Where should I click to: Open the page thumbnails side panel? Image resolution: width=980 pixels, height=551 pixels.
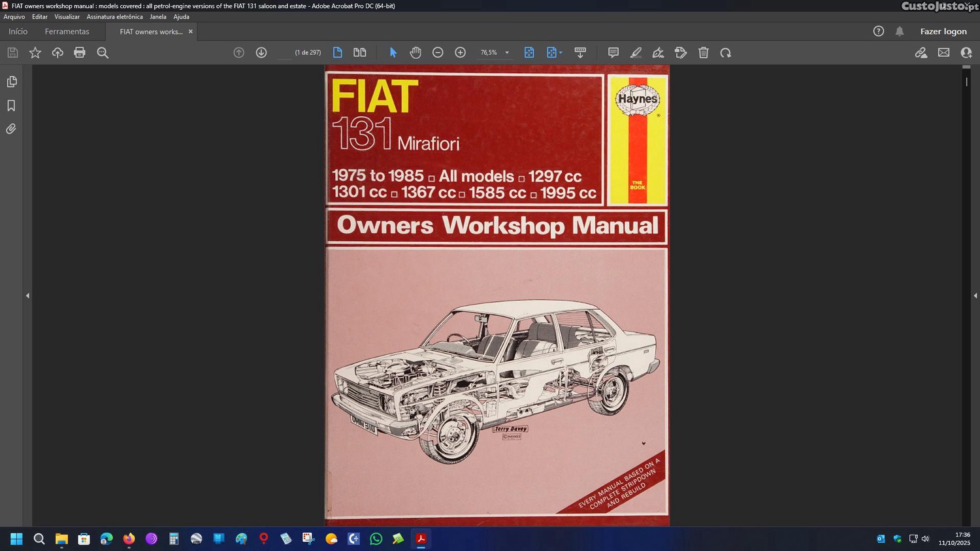click(x=12, y=82)
